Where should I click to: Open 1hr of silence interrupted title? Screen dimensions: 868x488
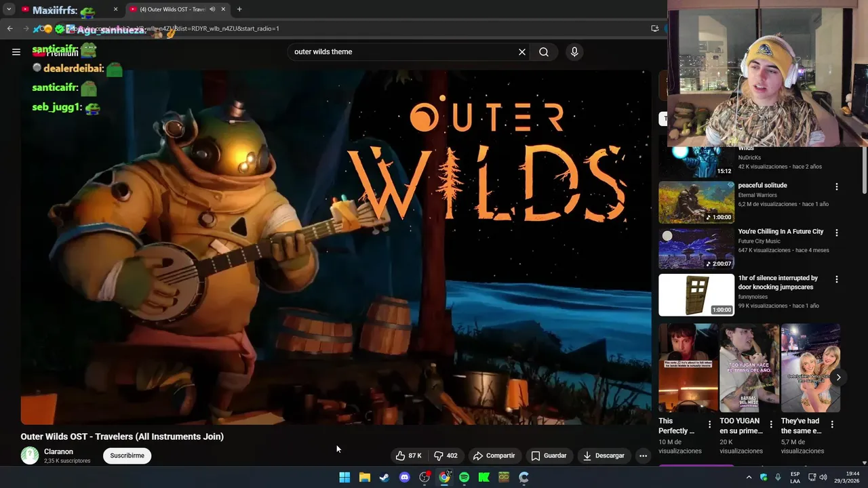[778, 283]
